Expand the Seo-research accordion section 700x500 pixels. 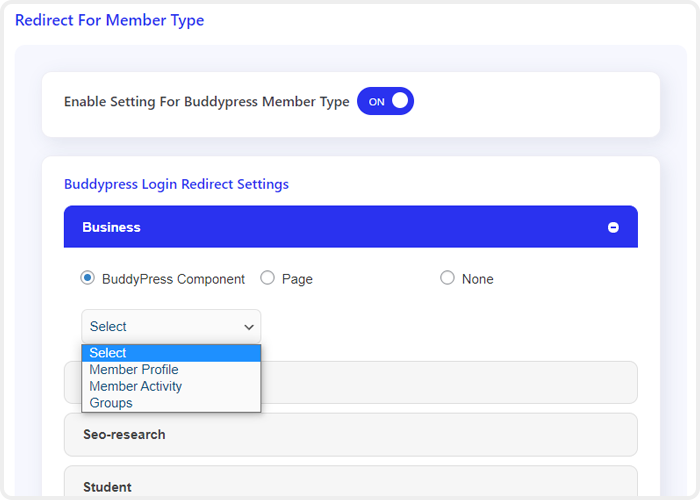351,435
